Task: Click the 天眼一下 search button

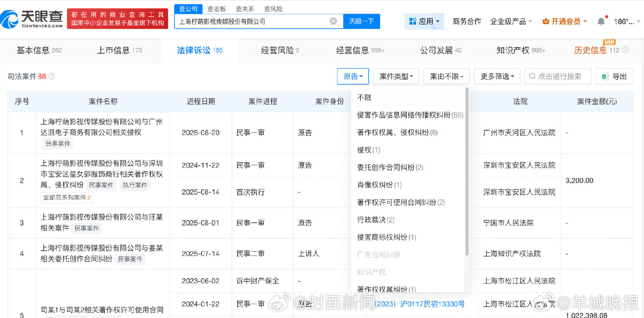Action: pos(362,21)
